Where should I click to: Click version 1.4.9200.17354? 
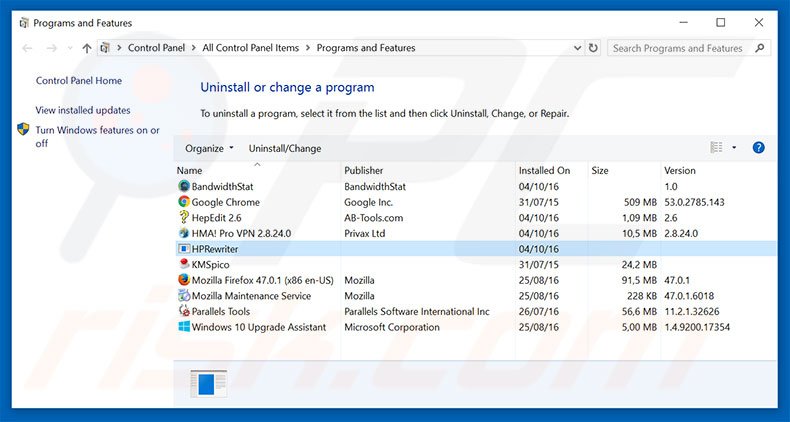tap(697, 327)
